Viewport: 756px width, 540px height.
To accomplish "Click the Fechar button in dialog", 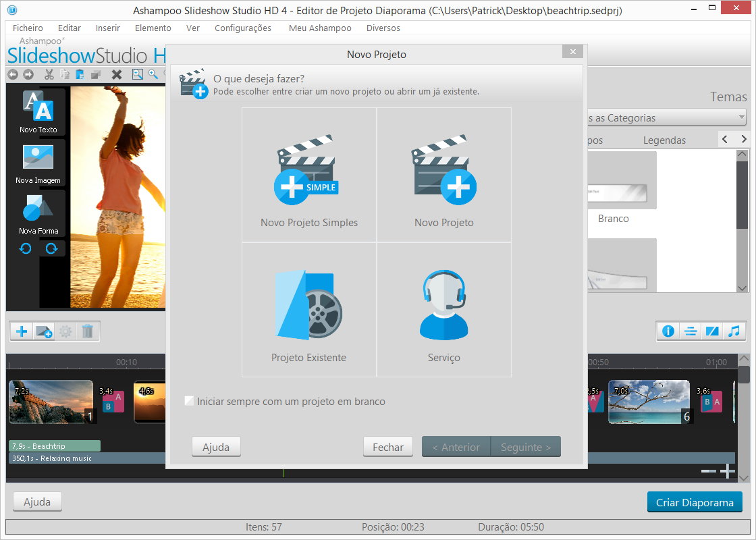I will tap(388, 447).
